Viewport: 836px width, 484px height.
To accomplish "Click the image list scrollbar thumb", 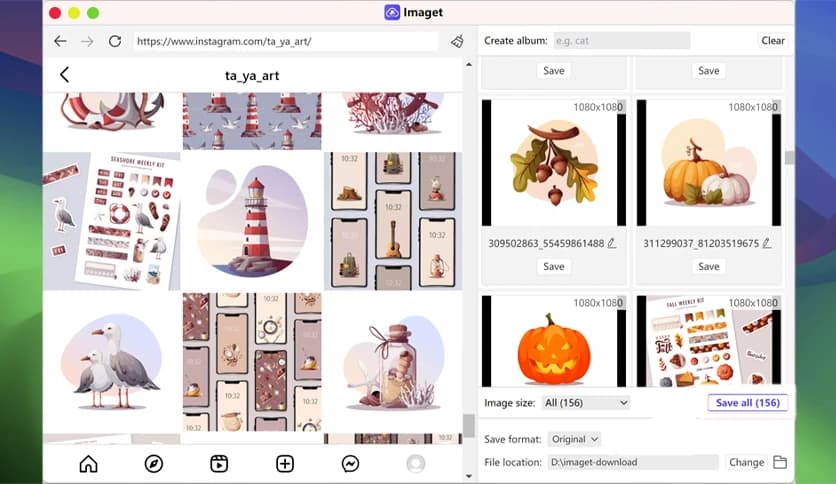I will pyautogui.click(x=789, y=157).
